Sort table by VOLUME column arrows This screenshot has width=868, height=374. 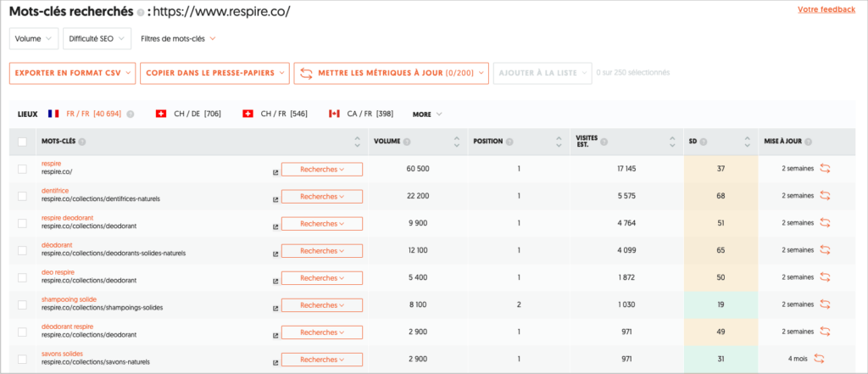(x=457, y=142)
